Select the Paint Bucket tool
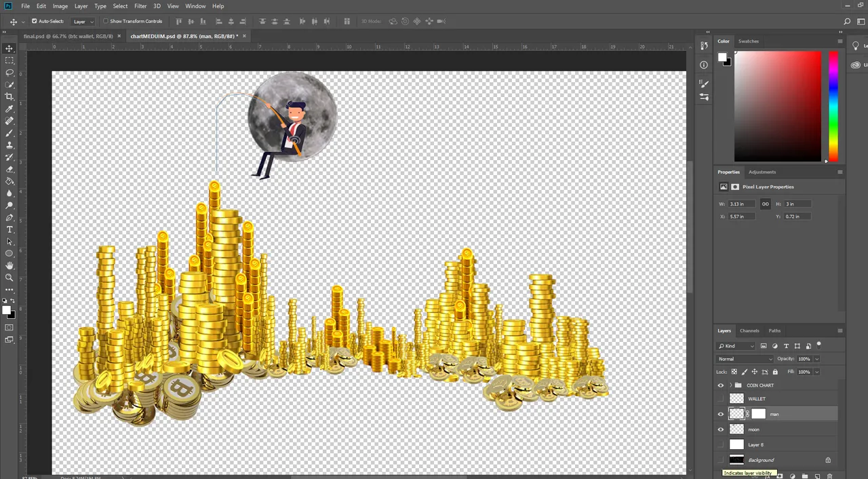 pyautogui.click(x=9, y=181)
